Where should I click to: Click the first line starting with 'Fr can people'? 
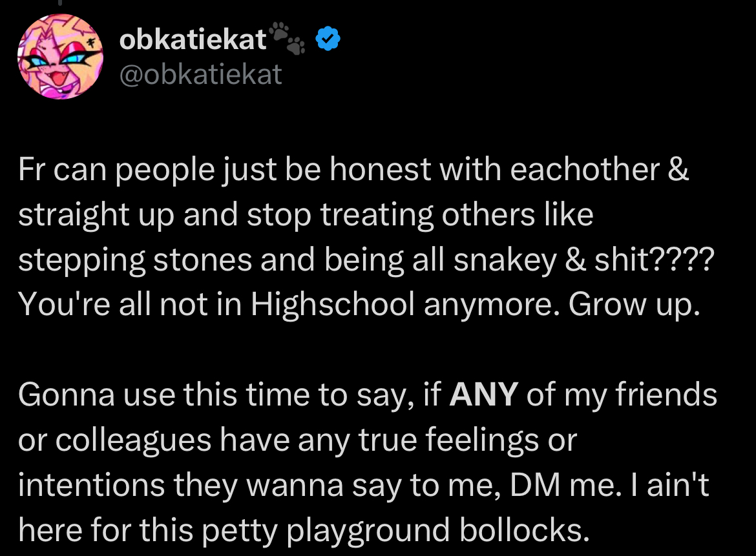point(353,170)
